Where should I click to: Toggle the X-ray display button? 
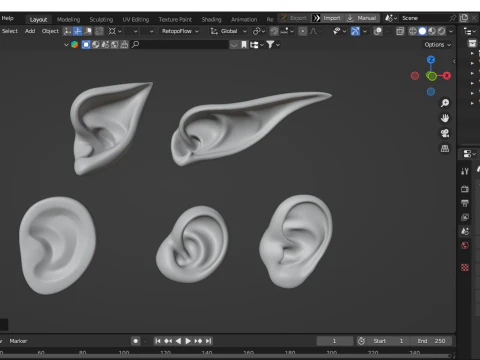[400, 31]
